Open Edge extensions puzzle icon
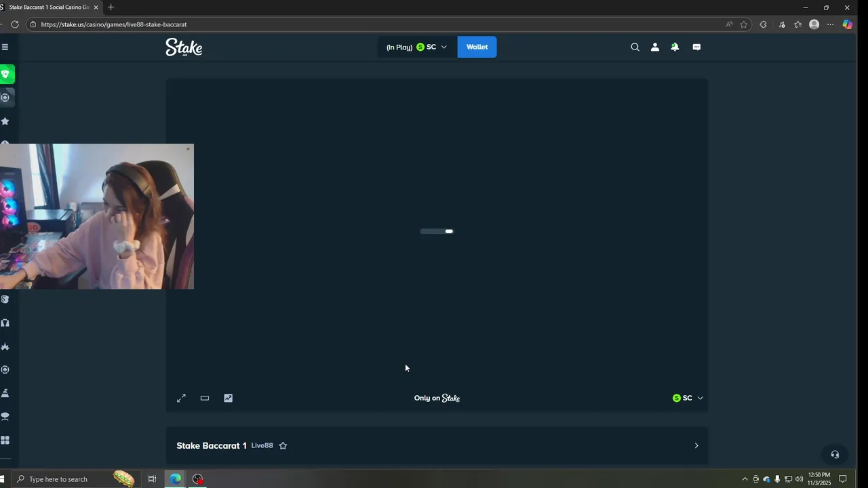 click(x=764, y=24)
